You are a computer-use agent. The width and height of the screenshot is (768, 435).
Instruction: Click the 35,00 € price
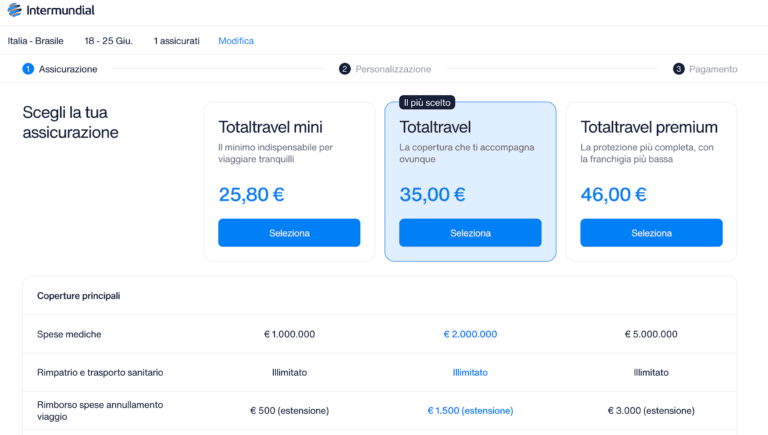[x=432, y=194]
